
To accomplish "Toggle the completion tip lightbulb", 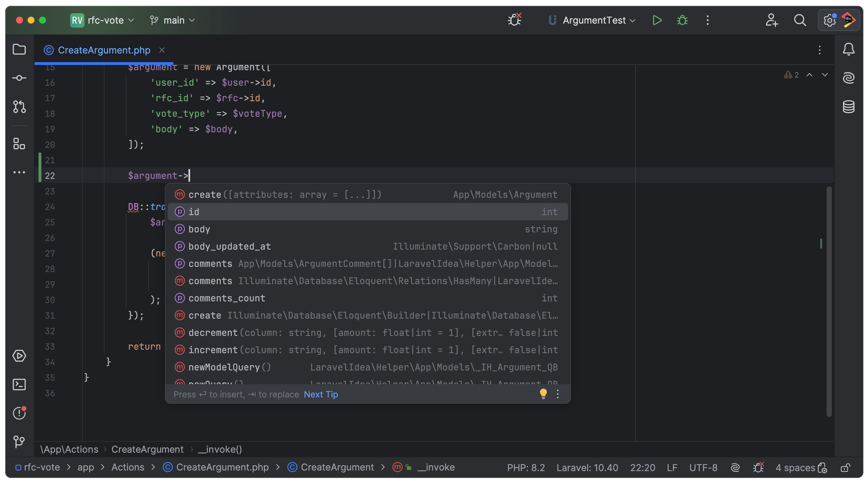I will tap(543, 394).
